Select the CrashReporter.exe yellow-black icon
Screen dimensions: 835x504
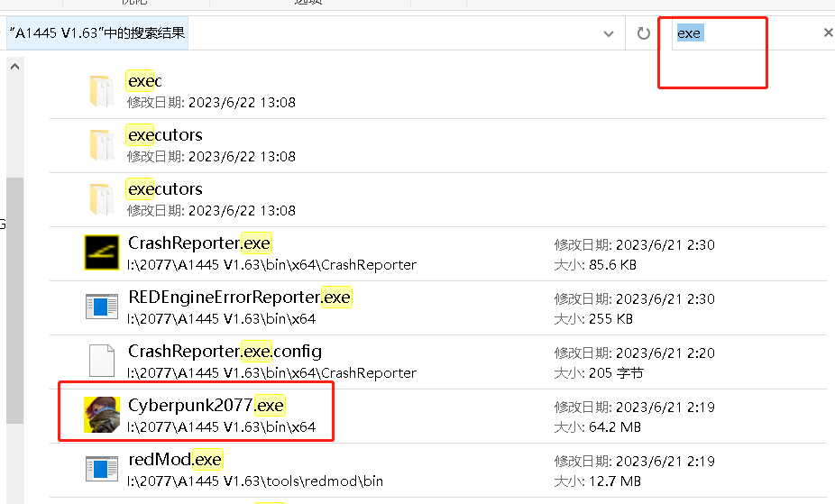point(102,252)
